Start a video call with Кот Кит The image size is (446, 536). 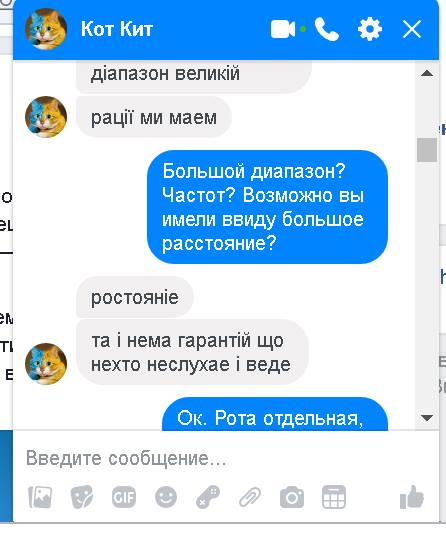pyautogui.click(x=283, y=29)
